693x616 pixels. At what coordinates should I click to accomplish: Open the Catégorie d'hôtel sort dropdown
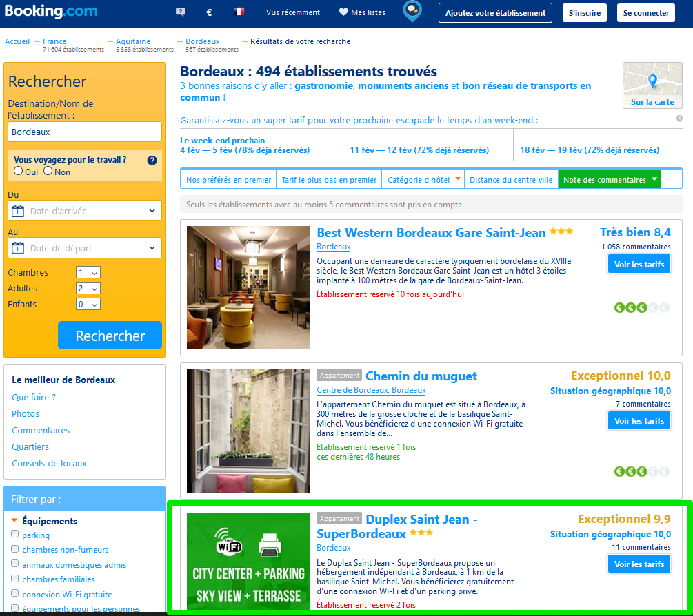[423, 180]
